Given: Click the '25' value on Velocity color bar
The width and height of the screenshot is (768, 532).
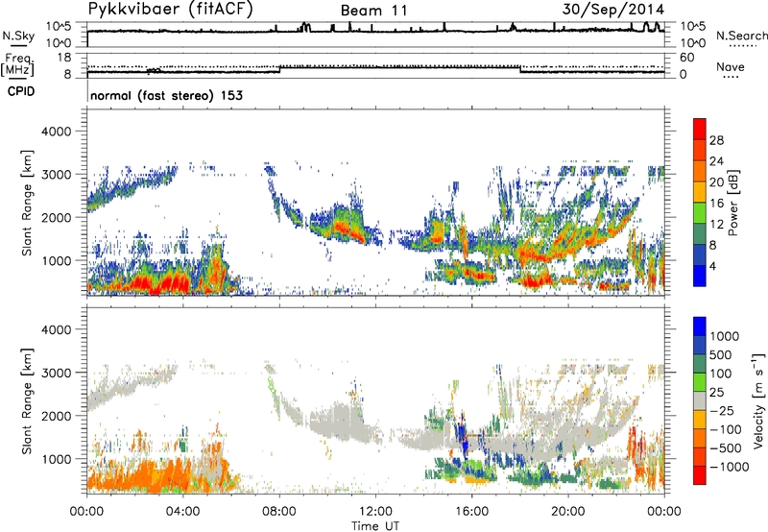Looking at the screenshot, I should (716, 393).
